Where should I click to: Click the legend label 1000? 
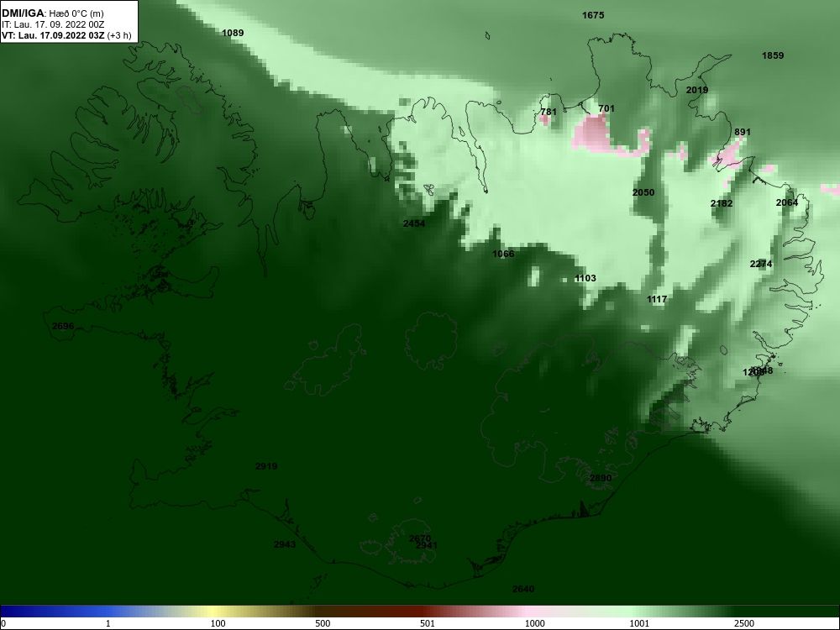(x=534, y=623)
